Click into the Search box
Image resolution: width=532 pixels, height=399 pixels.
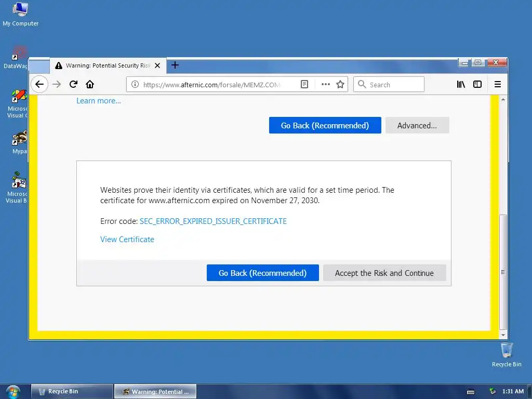pos(389,85)
